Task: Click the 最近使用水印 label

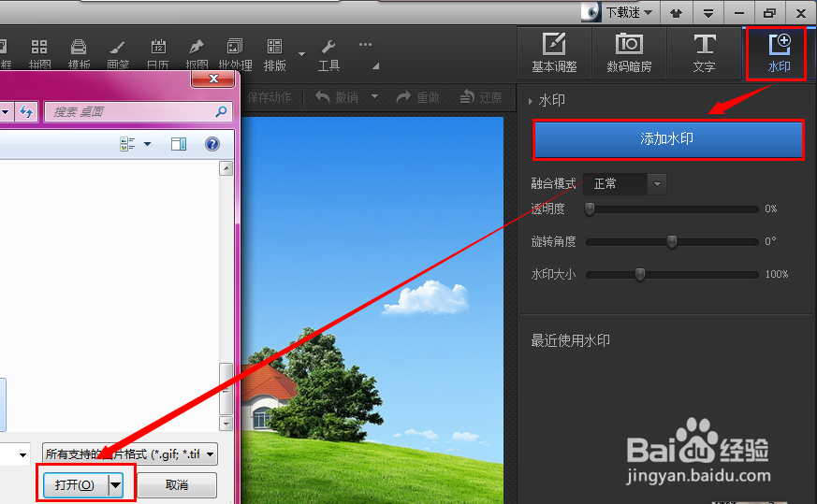Action: tap(570, 341)
